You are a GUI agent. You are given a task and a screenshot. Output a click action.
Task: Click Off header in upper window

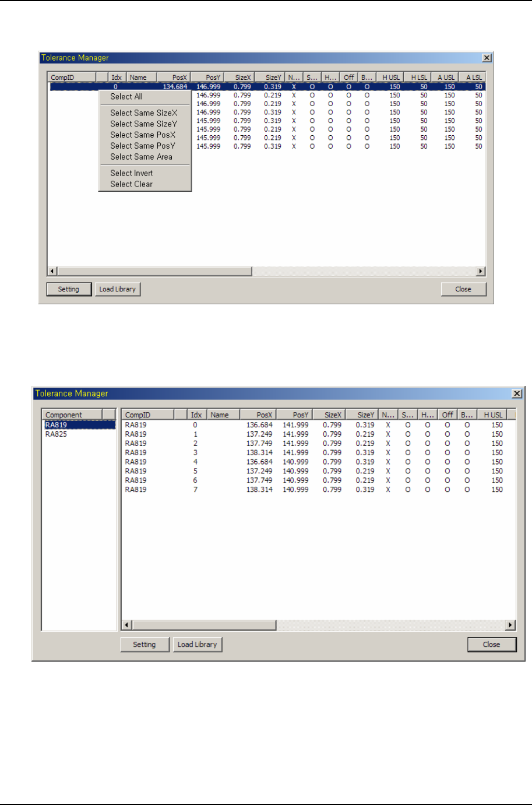pyautogui.click(x=348, y=77)
